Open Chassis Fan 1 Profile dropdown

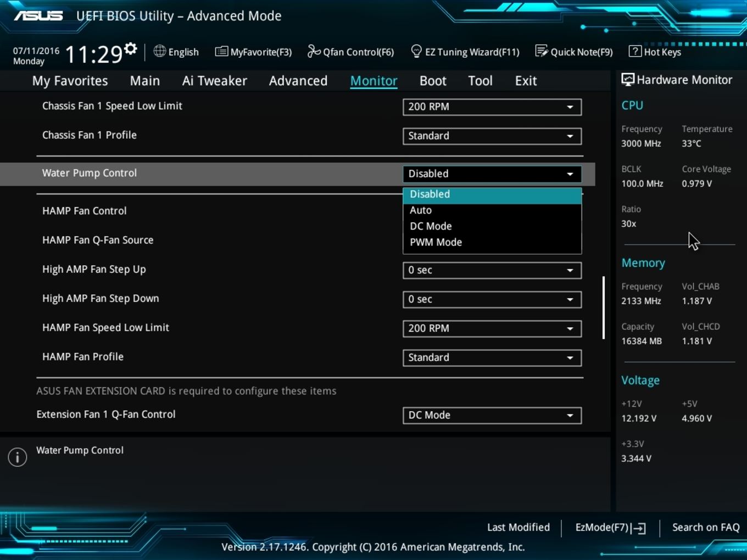coord(492,136)
